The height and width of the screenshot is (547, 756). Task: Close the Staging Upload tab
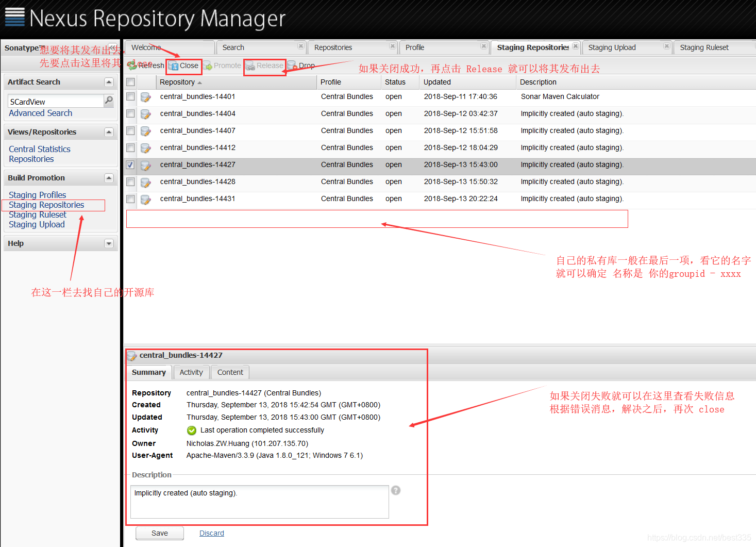(x=667, y=46)
